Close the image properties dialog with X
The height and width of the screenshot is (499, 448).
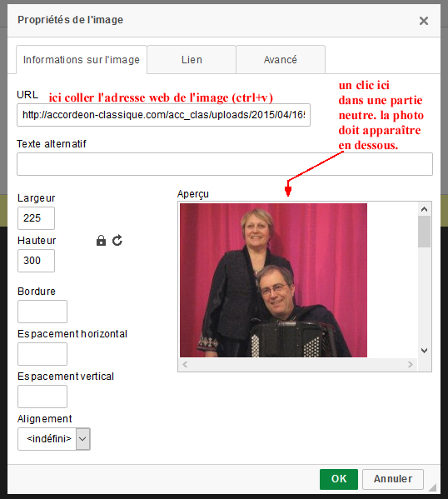tap(424, 21)
